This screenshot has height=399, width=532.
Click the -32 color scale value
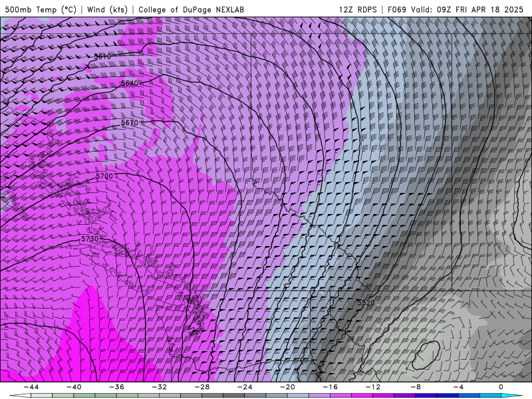(x=160, y=387)
